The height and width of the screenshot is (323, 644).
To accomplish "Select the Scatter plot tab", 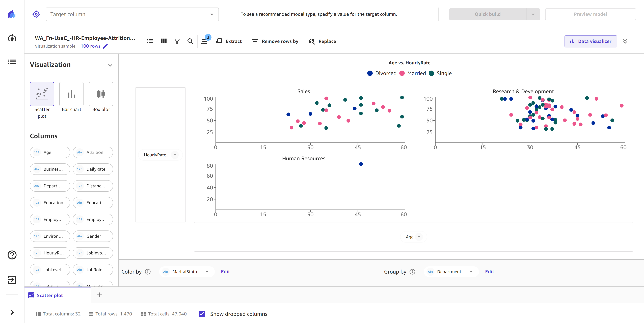I will pos(58,295).
